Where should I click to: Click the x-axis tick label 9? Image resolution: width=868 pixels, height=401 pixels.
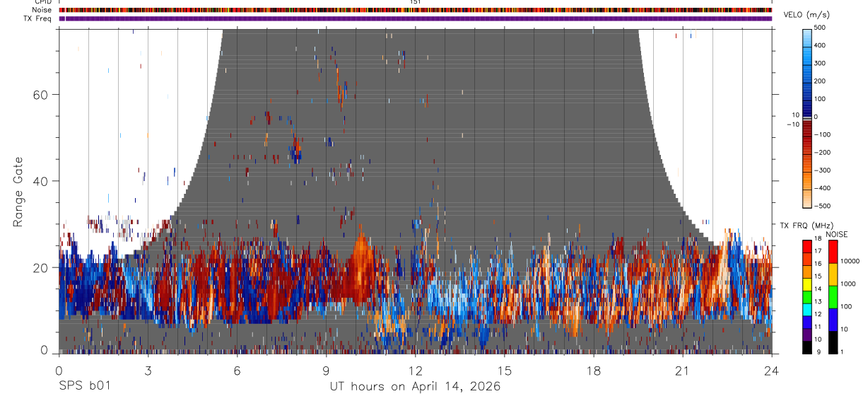click(326, 371)
